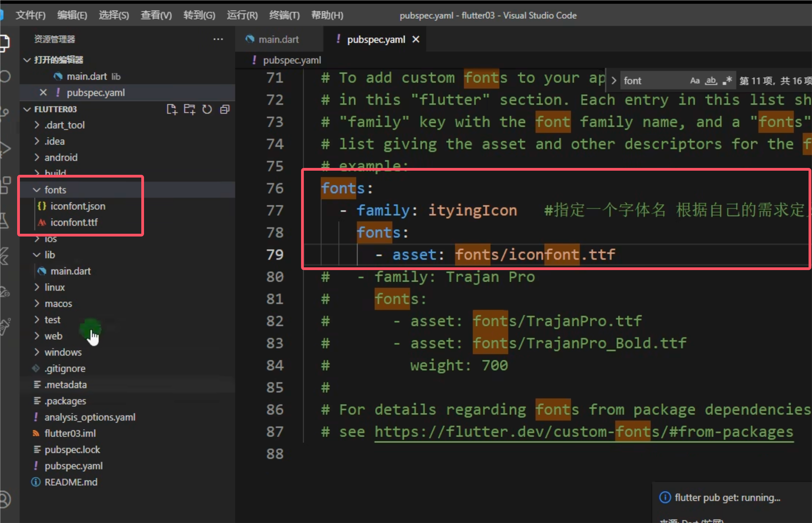Click the Dart icon on the main.dart tab
812x523 pixels.
pyautogui.click(x=250, y=39)
